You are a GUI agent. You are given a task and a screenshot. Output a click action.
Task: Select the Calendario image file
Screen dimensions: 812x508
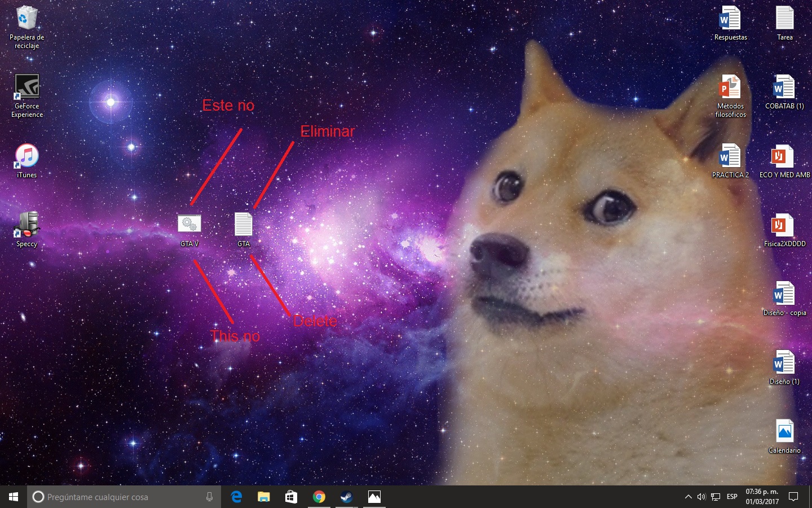(784, 437)
